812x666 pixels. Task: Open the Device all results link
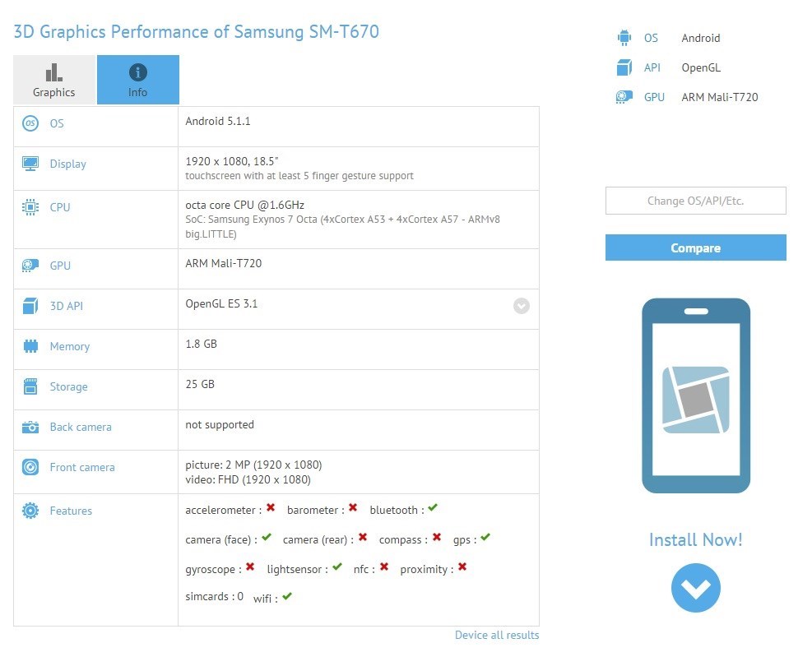[497, 635]
